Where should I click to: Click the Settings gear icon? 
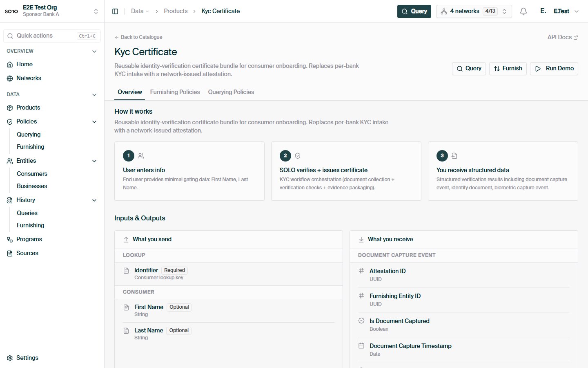(x=10, y=358)
